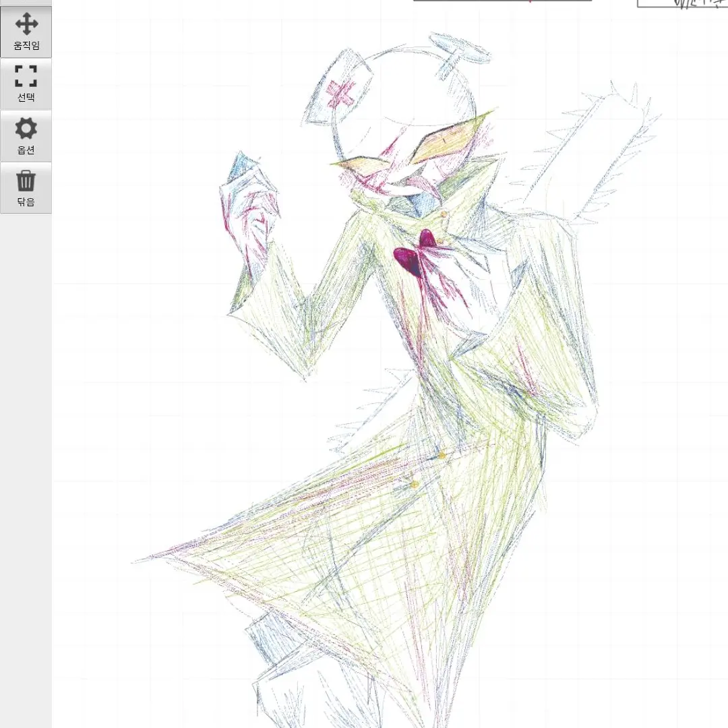This screenshot has width=728, height=728.
Task: Click the upper yellow button on the coat skirt
Action: 442,456
